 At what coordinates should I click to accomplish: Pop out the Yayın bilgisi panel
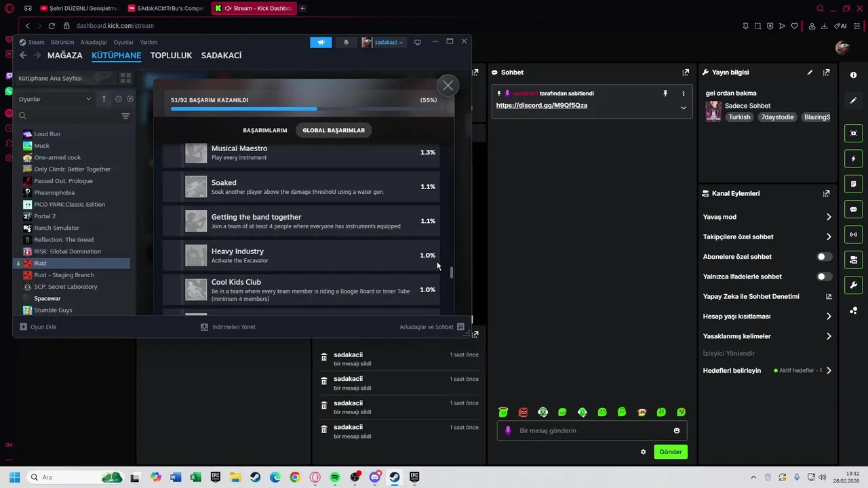click(826, 73)
